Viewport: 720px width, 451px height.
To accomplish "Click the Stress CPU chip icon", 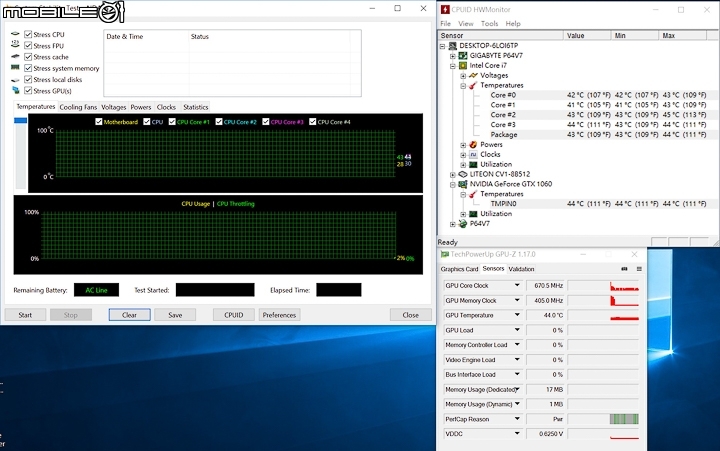I will point(15,34).
